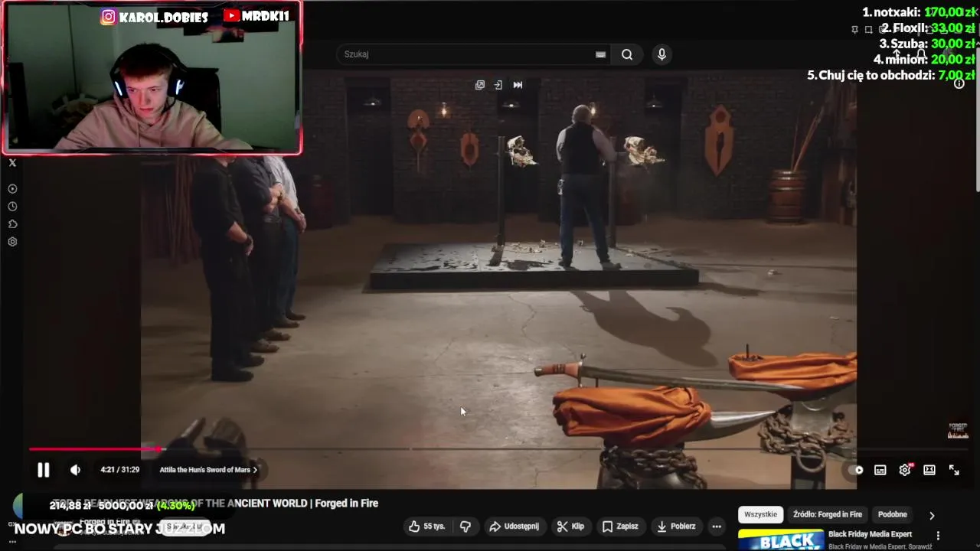Skip to next video icon above player
The width and height of the screenshot is (980, 551).
pyautogui.click(x=518, y=85)
